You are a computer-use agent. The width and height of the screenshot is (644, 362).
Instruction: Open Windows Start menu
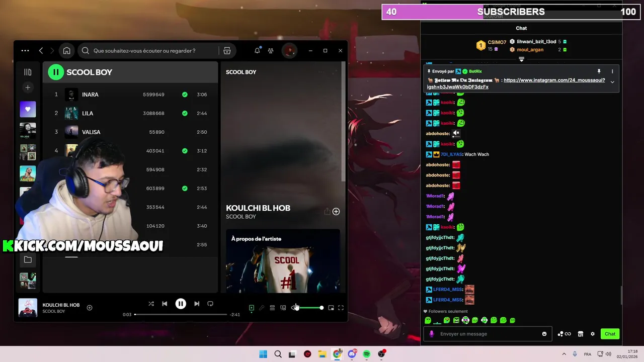[x=263, y=354]
